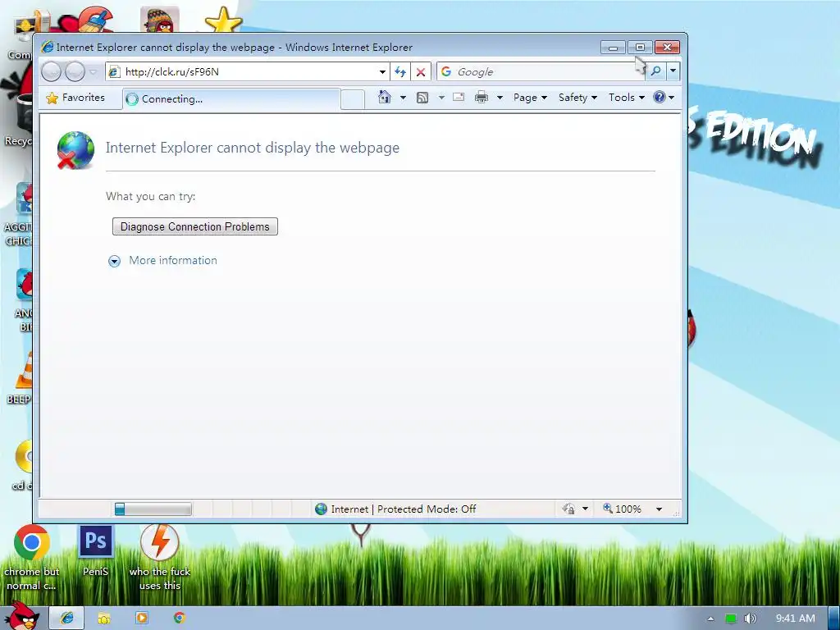Expand the zoom level dropdown arrow

(x=660, y=509)
